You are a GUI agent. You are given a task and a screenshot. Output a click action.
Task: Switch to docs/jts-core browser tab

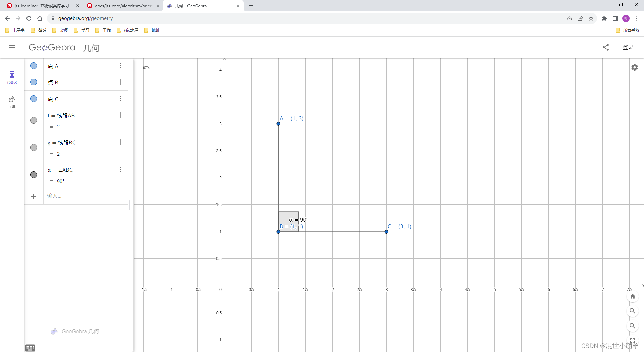[123, 6]
